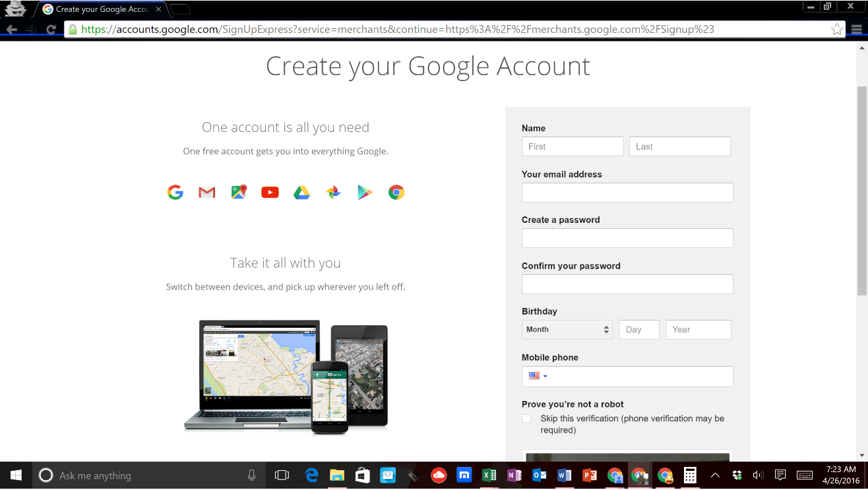This screenshot has width=868, height=490.
Task: Click the Dropbox tray icon
Action: pos(737,475)
